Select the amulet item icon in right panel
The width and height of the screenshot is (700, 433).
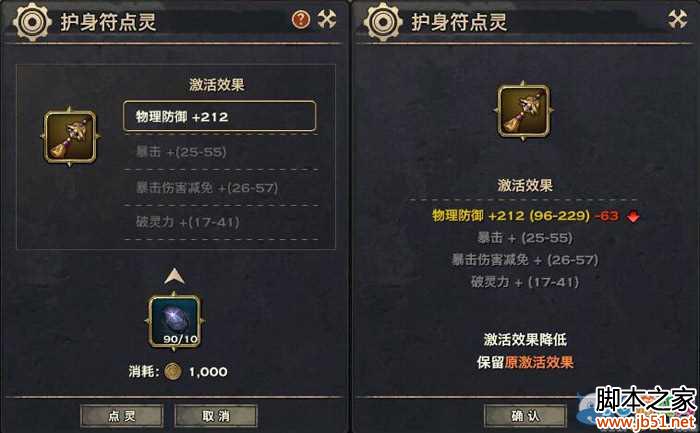tap(524, 110)
